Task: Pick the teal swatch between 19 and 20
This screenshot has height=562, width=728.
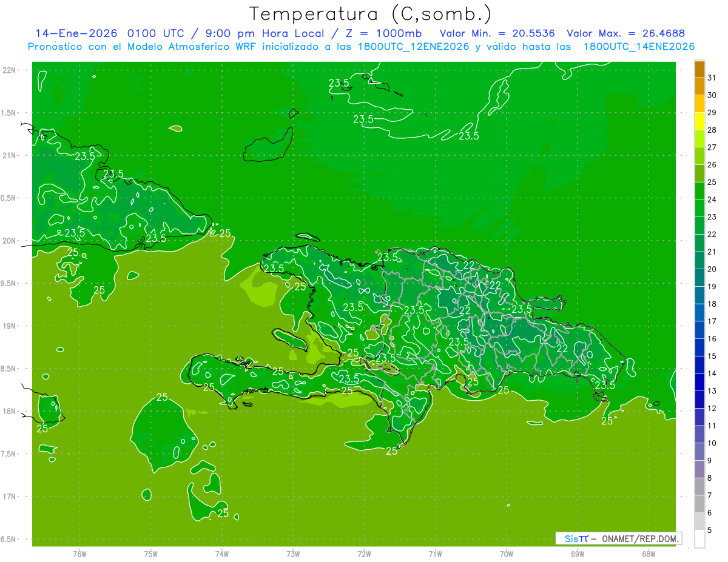Action: pyautogui.click(x=699, y=278)
